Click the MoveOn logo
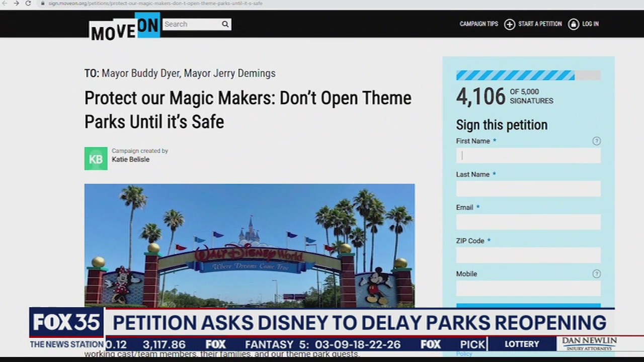The height and width of the screenshot is (362, 644). point(124,28)
